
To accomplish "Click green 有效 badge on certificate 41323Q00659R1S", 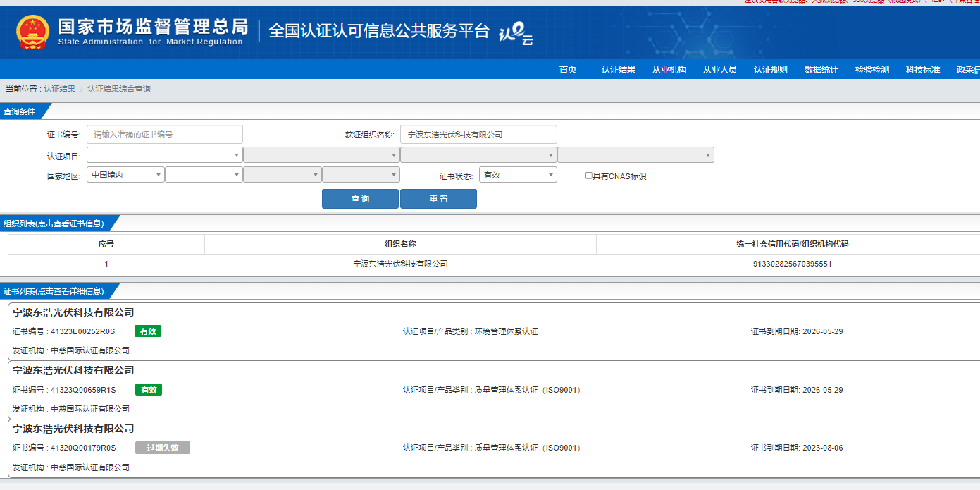I will [148, 390].
